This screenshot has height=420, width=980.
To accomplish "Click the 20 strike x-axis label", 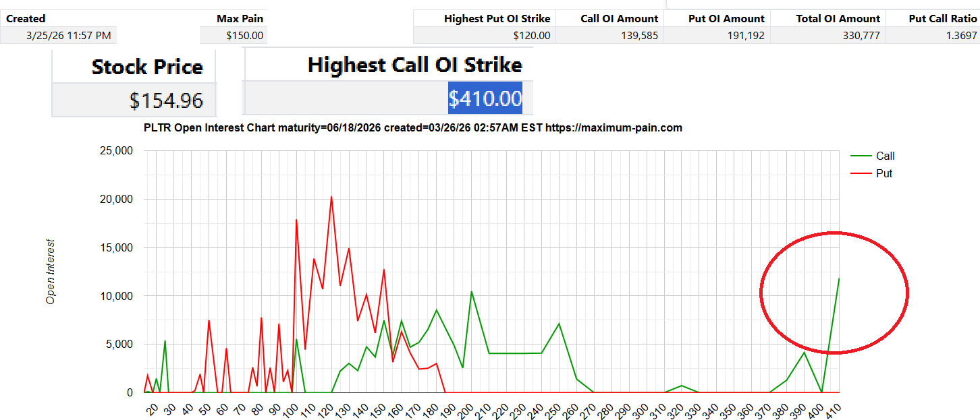I will tap(153, 409).
